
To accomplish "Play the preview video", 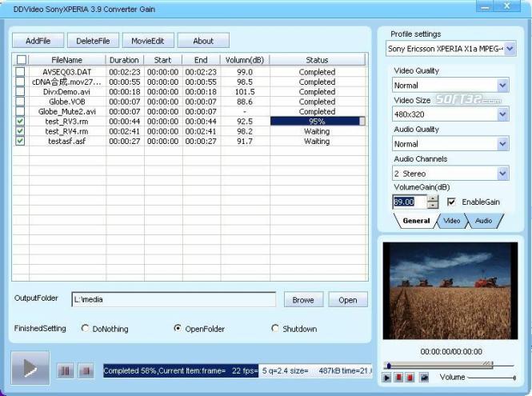I will (x=386, y=378).
